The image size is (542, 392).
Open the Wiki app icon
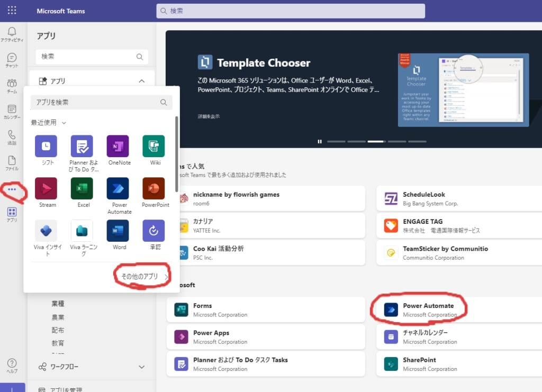(153, 146)
